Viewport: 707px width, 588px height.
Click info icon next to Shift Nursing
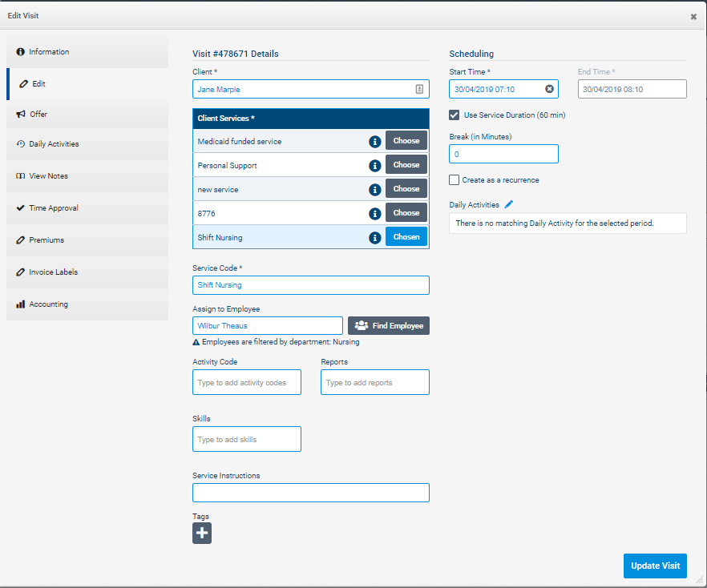(374, 237)
